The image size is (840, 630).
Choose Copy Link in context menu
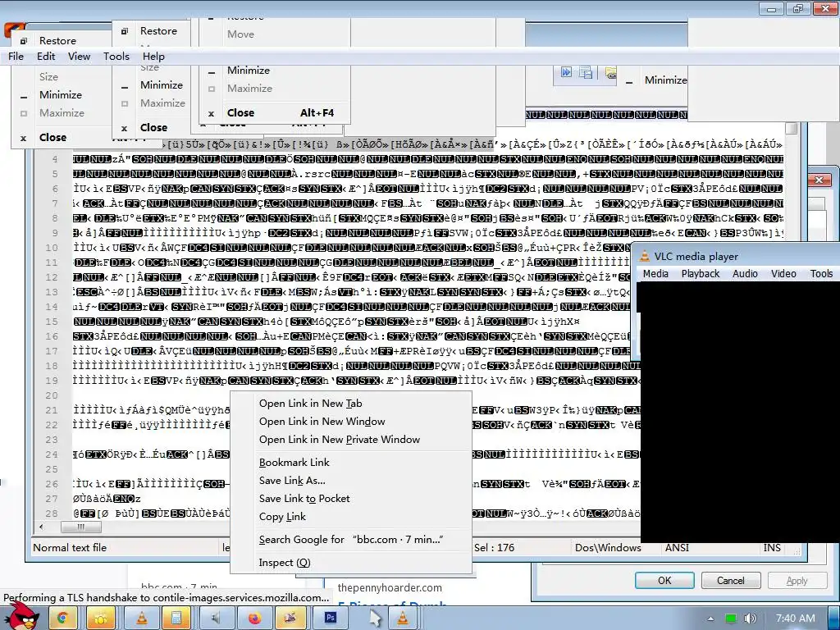tap(351, 517)
